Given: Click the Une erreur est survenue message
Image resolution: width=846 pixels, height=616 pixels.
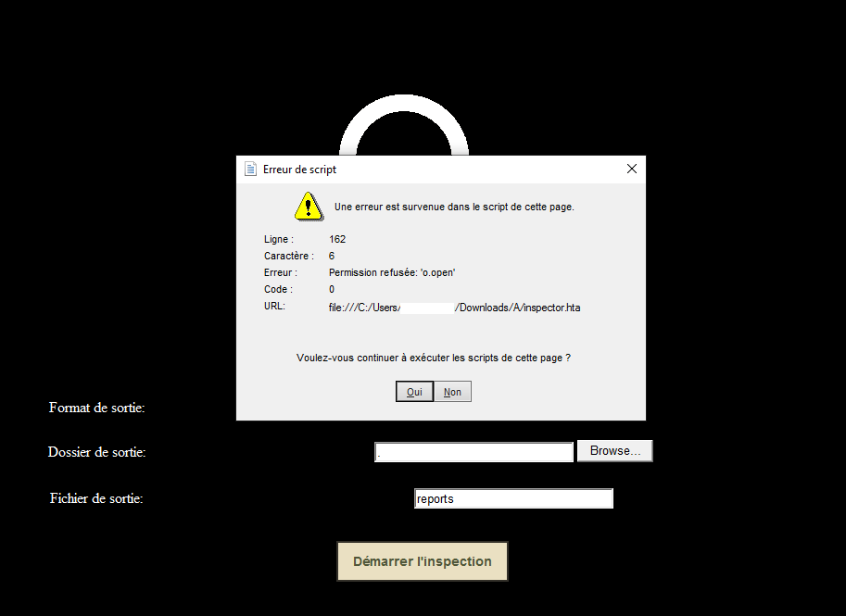Looking at the screenshot, I should (454, 207).
